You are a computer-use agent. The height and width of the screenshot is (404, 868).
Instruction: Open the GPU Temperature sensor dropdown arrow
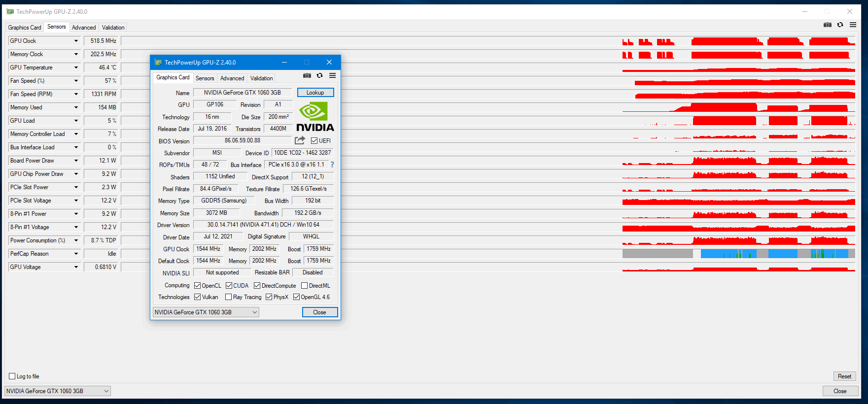(x=76, y=67)
